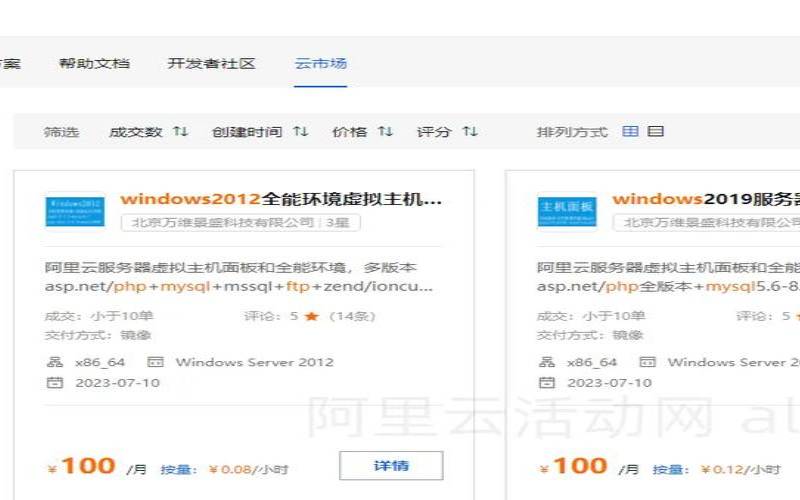
Task: Click 成交: 小于10单 on windows2019 card
Action: pos(591,316)
